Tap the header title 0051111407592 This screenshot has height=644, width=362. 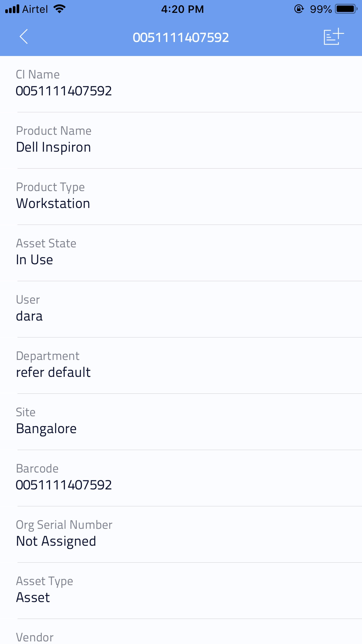tap(181, 38)
